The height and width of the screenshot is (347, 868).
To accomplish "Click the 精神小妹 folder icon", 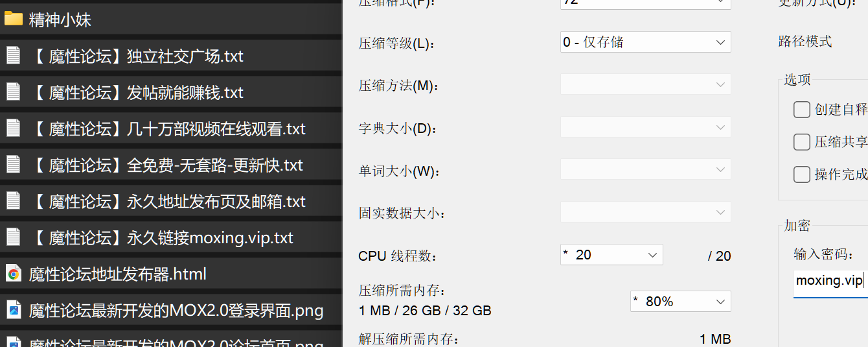I will click(x=13, y=19).
